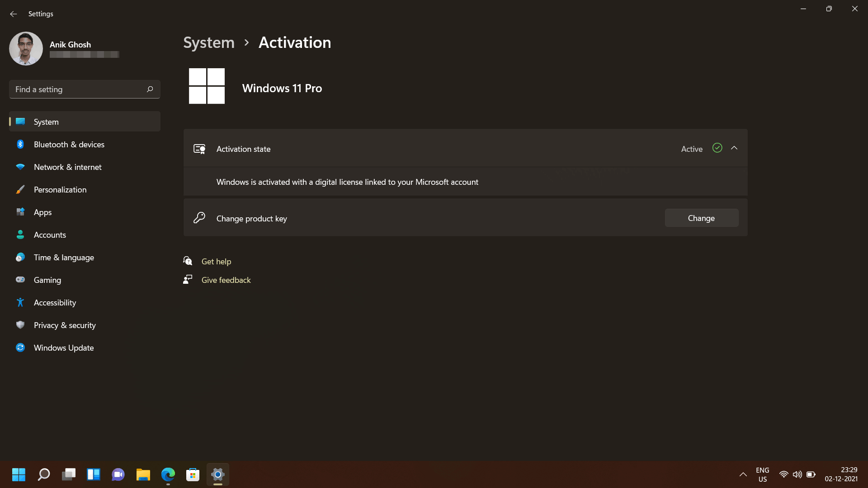This screenshot has width=868, height=488.
Task: Click the Settings gear on the taskbar
Action: point(218,474)
